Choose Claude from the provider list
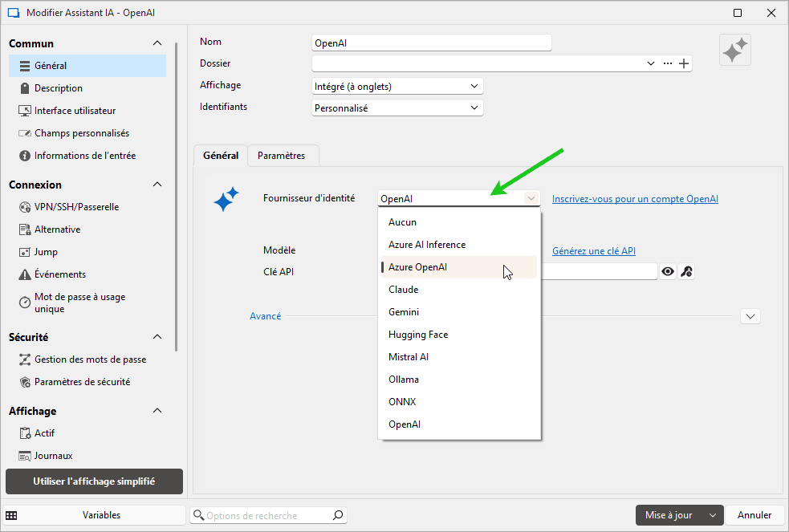This screenshot has height=532, width=789. coord(403,290)
